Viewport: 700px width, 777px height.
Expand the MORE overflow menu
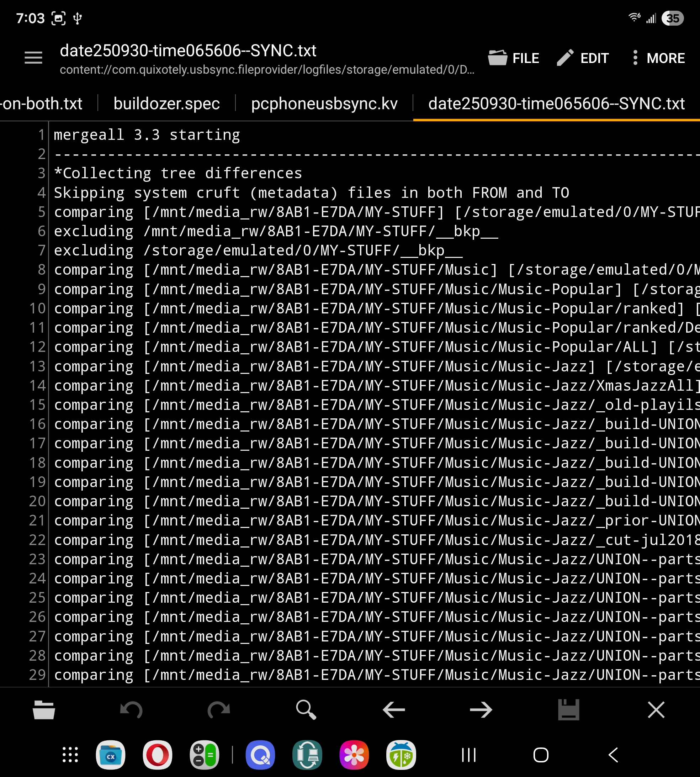[658, 58]
